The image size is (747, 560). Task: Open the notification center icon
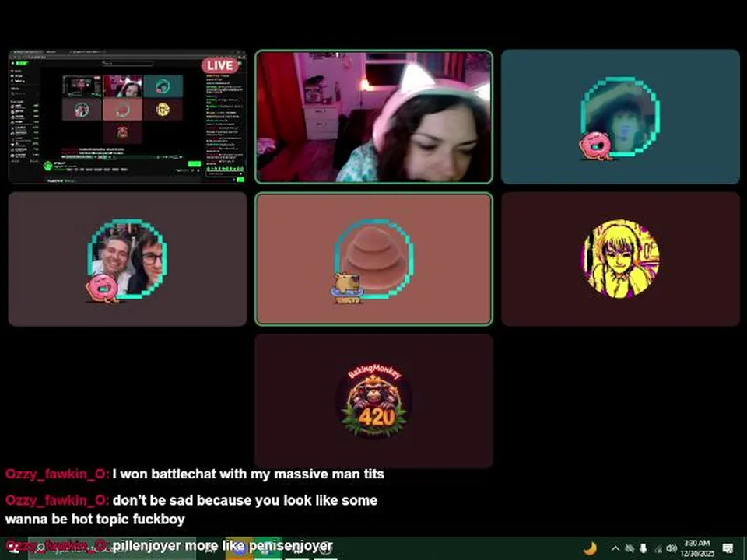pos(728,548)
